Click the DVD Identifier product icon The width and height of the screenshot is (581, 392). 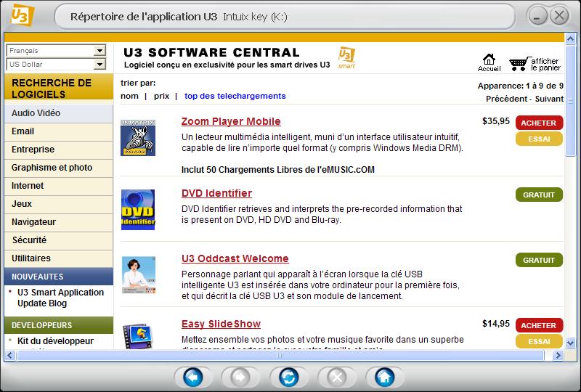point(137,209)
